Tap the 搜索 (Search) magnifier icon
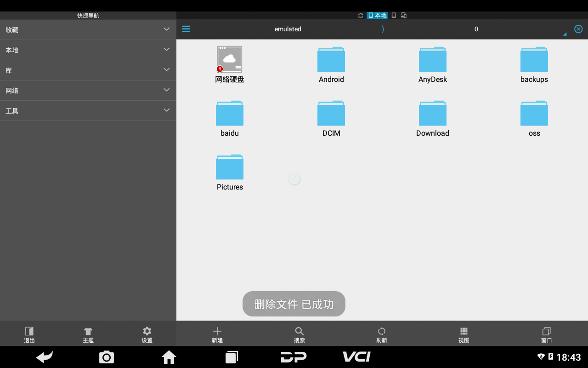 [x=300, y=331]
